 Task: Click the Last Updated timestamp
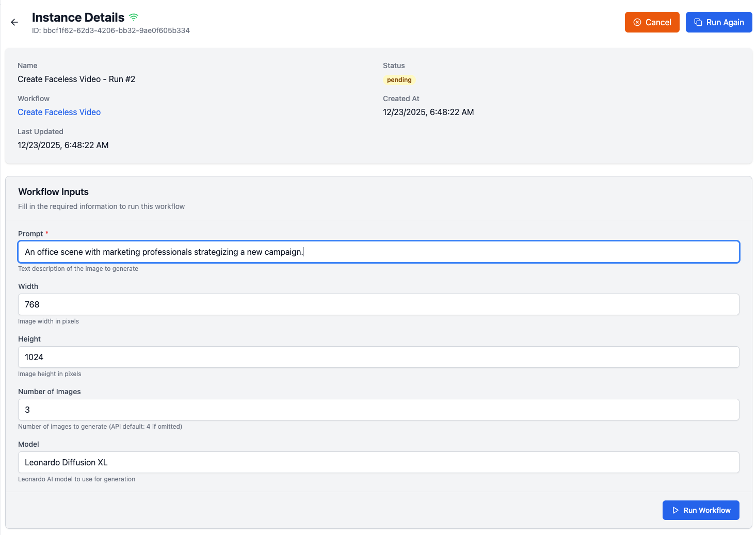pos(63,145)
